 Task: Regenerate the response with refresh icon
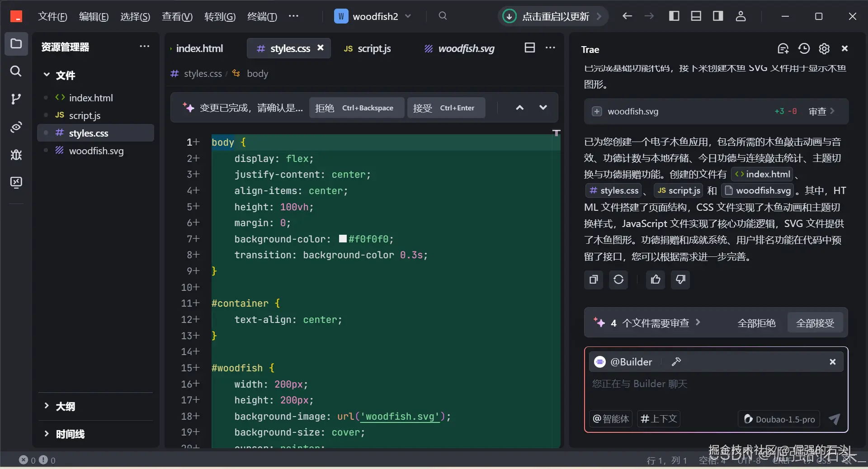(x=618, y=280)
